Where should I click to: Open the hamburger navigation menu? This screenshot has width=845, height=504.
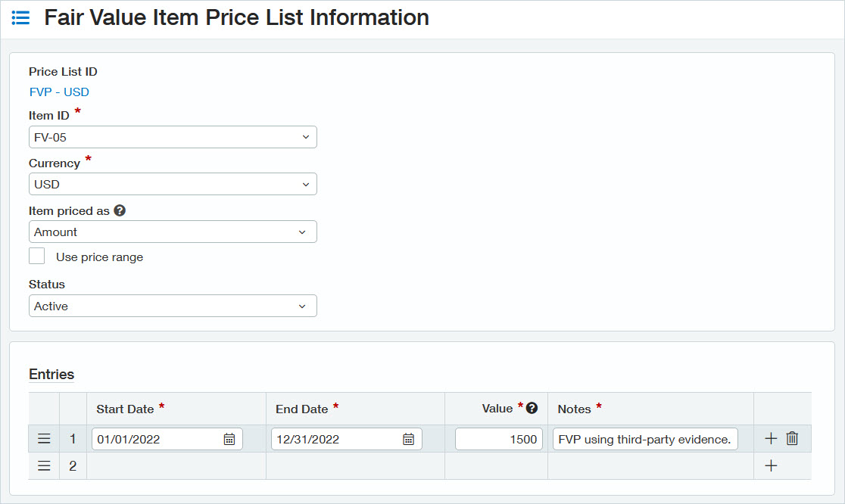20,17
